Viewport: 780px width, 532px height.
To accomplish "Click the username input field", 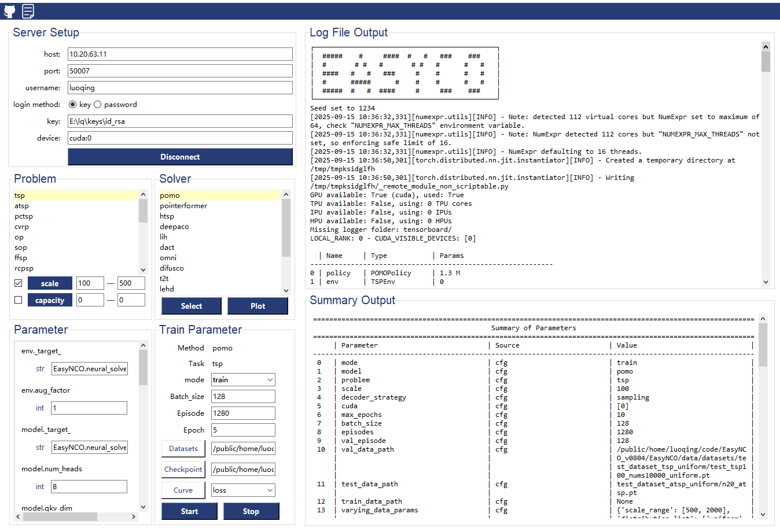I will [180, 88].
